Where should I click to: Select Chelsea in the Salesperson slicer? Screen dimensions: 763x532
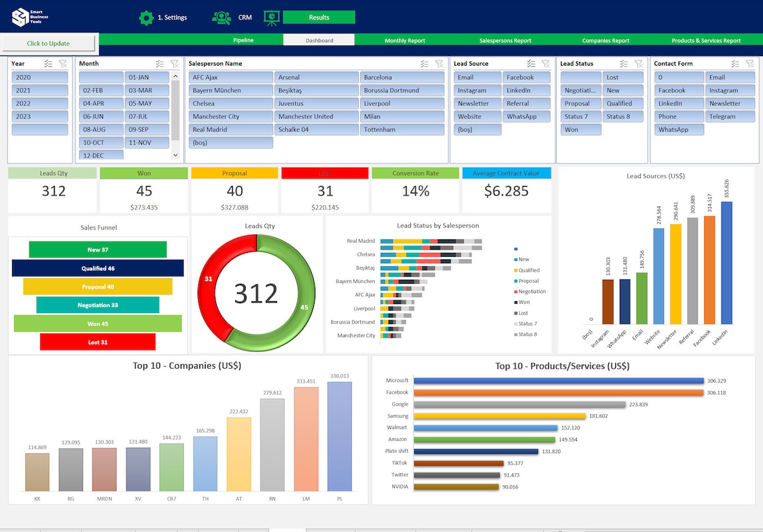tap(230, 103)
